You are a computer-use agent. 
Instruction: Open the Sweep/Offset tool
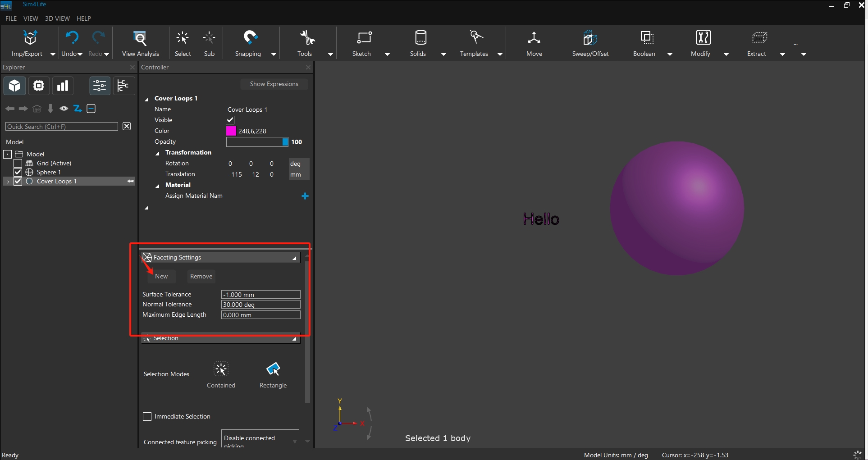[x=589, y=38]
